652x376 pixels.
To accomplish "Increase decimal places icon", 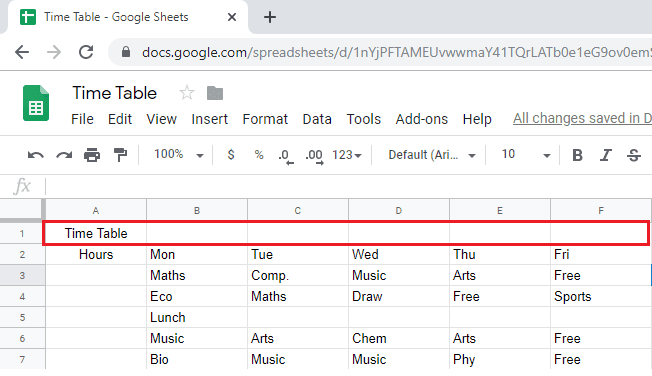I will click(314, 156).
